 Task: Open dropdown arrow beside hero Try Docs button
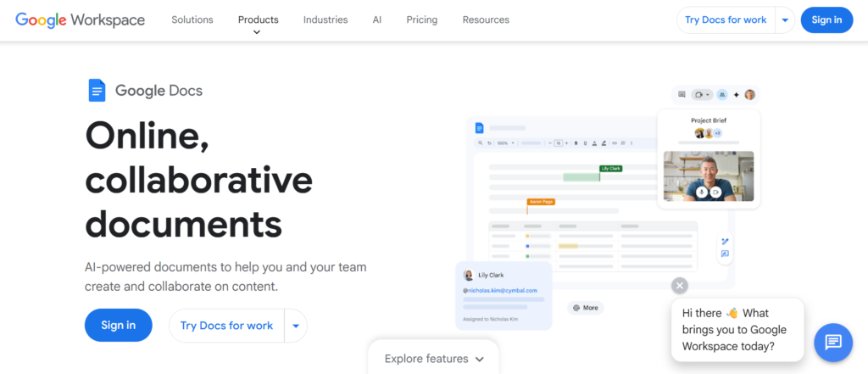pyautogui.click(x=295, y=325)
